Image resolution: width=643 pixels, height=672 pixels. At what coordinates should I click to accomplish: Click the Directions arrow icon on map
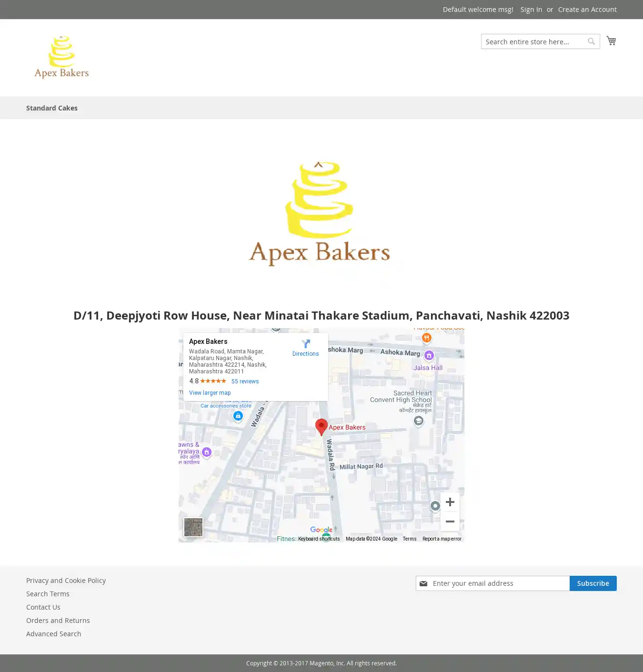click(306, 344)
